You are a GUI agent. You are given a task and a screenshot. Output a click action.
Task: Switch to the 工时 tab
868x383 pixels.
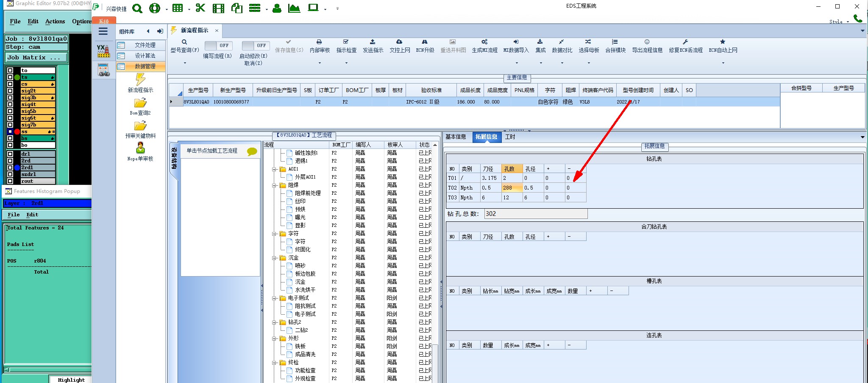510,137
